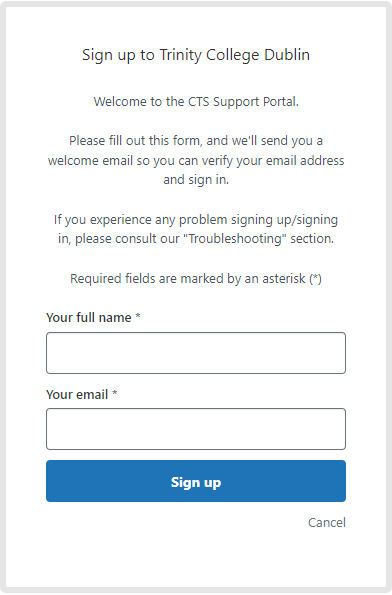Image resolution: width=392 pixels, height=595 pixels.
Task: Focus the Your email text box
Action: click(x=196, y=429)
